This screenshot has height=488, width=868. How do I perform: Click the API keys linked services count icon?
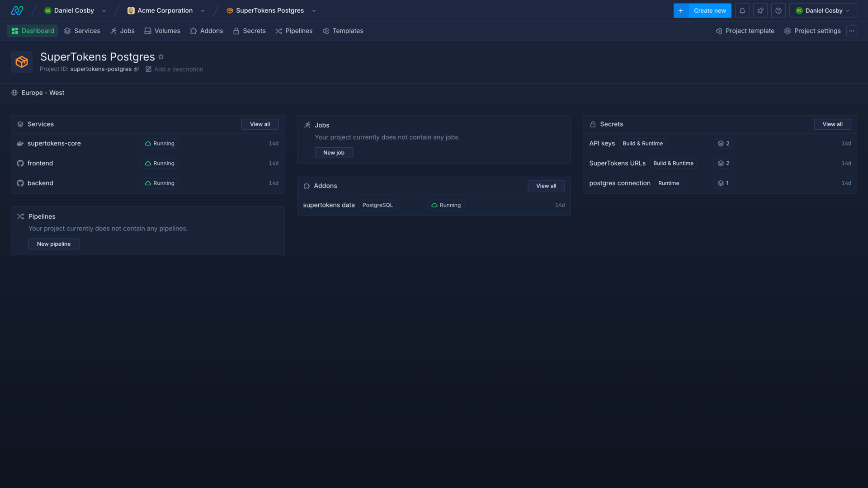[x=721, y=144]
